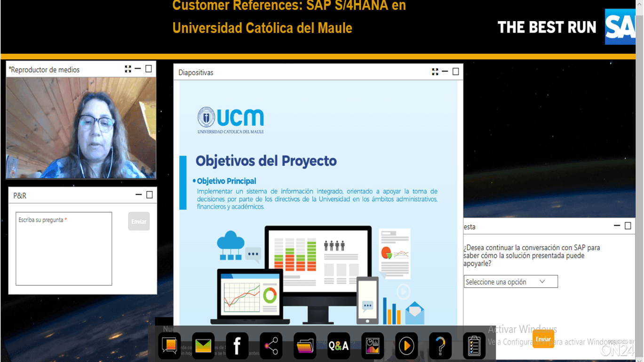Expand Reproductor de medios to fullscreen
Viewport: 644px width, 362px height.
(127, 69)
